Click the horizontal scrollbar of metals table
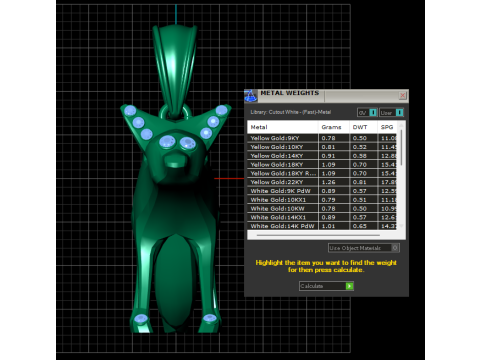 [x=318, y=235]
